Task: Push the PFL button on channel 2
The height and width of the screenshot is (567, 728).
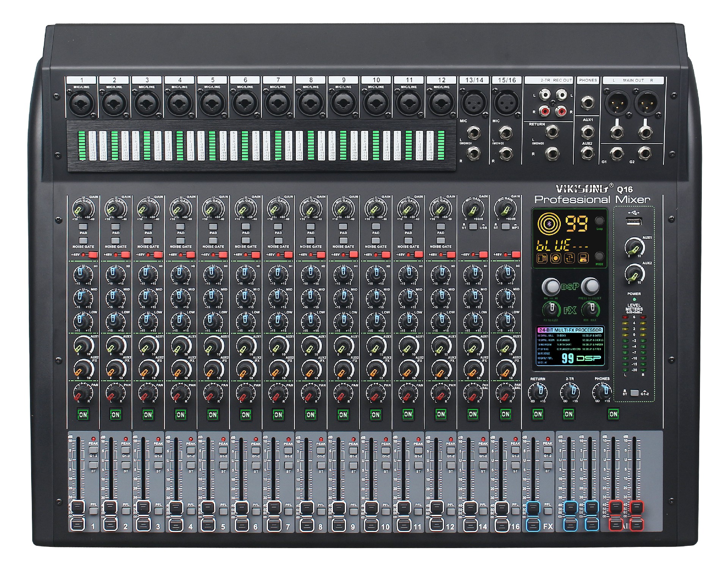Action: pos(126,511)
